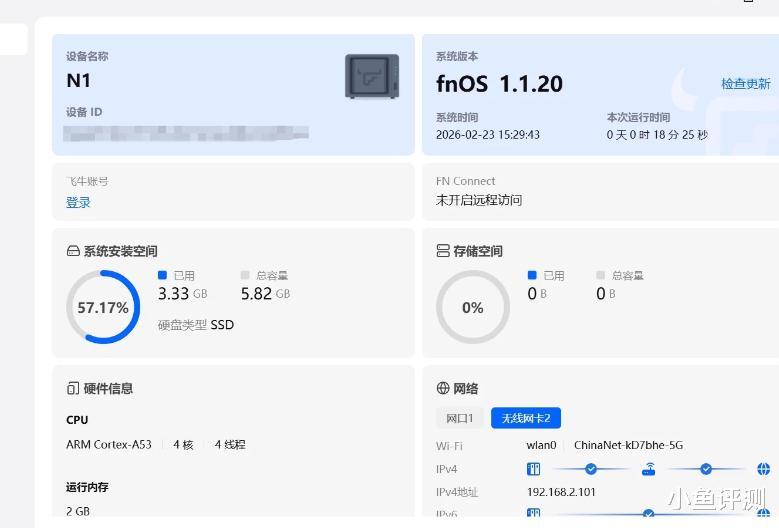
Task: Click the 硬件信息 heading
Action: (x=108, y=388)
